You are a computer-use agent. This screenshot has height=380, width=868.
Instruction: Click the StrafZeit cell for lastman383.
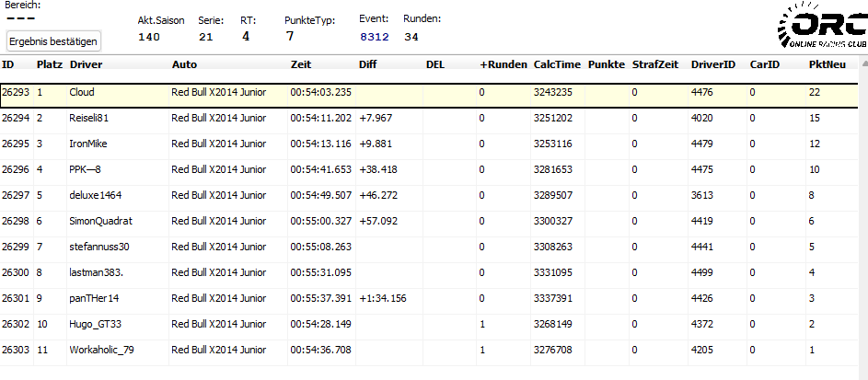656,273
